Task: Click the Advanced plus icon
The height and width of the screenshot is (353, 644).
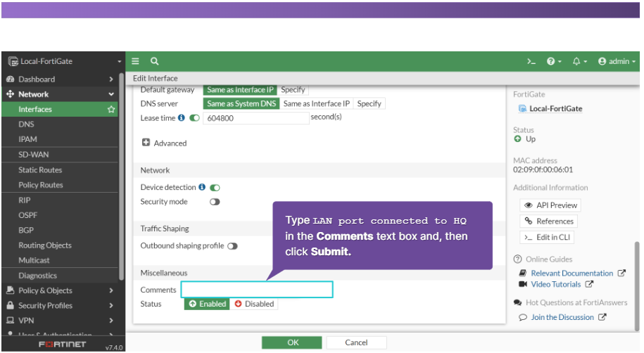Action: tap(146, 143)
